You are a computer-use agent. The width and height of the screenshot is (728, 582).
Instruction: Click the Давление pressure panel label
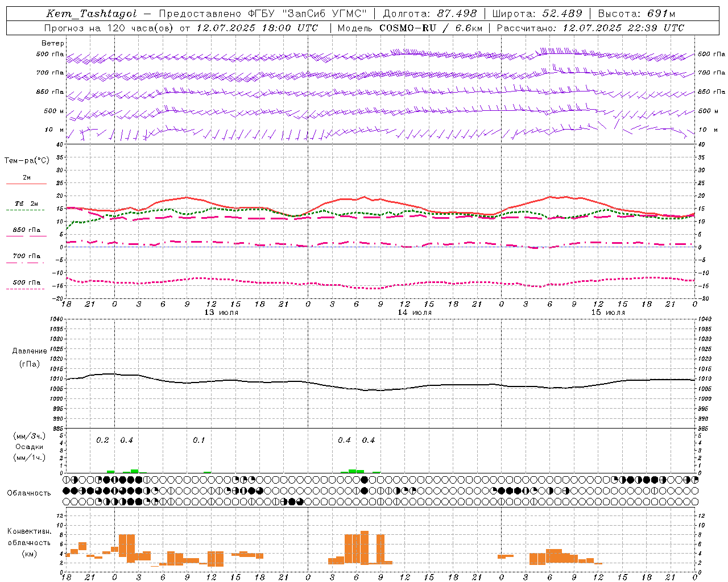tap(30, 351)
